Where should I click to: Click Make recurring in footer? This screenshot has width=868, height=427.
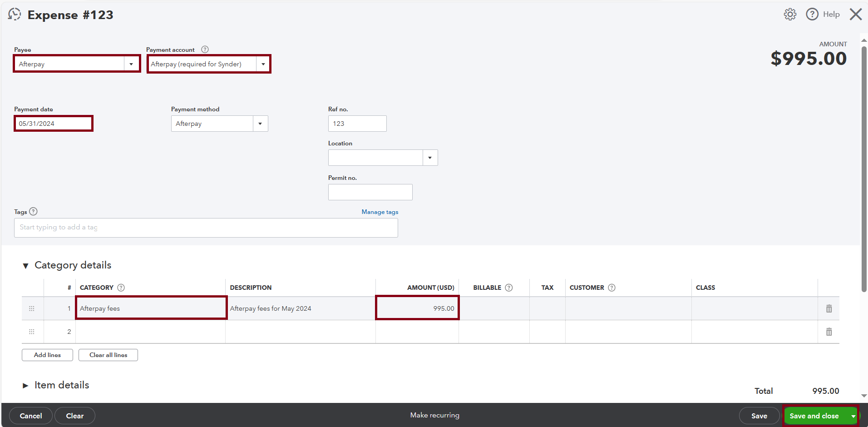click(x=435, y=415)
